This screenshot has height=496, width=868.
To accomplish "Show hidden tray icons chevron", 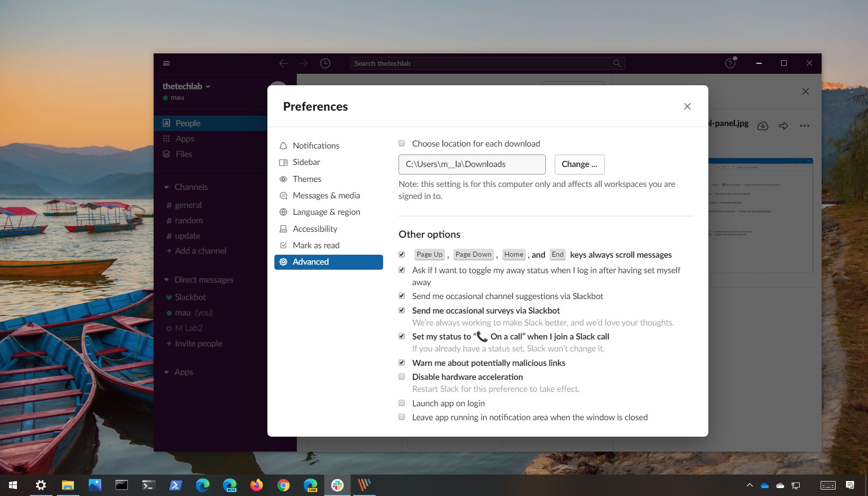I will pyautogui.click(x=749, y=485).
